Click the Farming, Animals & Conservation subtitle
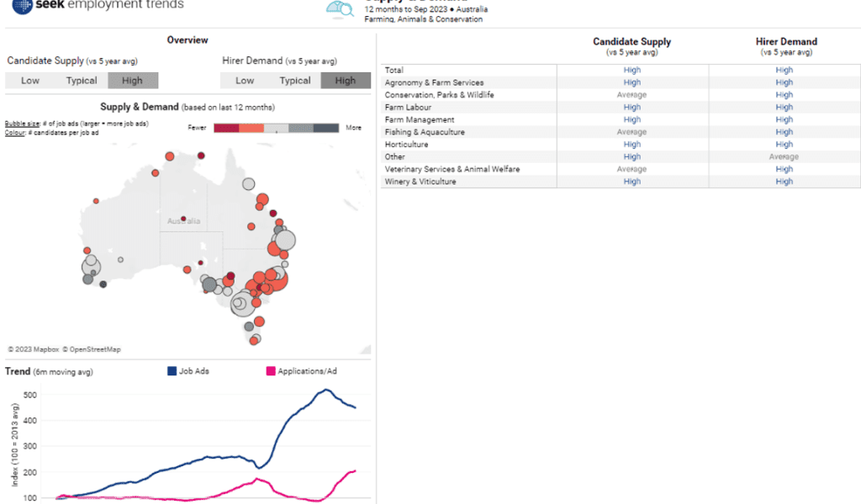The width and height of the screenshot is (861, 504). [x=424, y=19]
